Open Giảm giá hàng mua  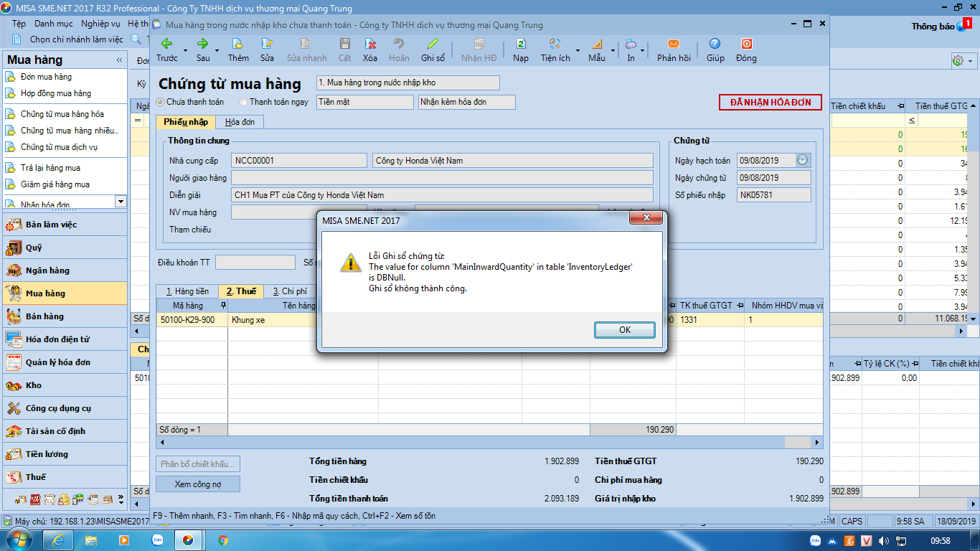coord(55,184)
